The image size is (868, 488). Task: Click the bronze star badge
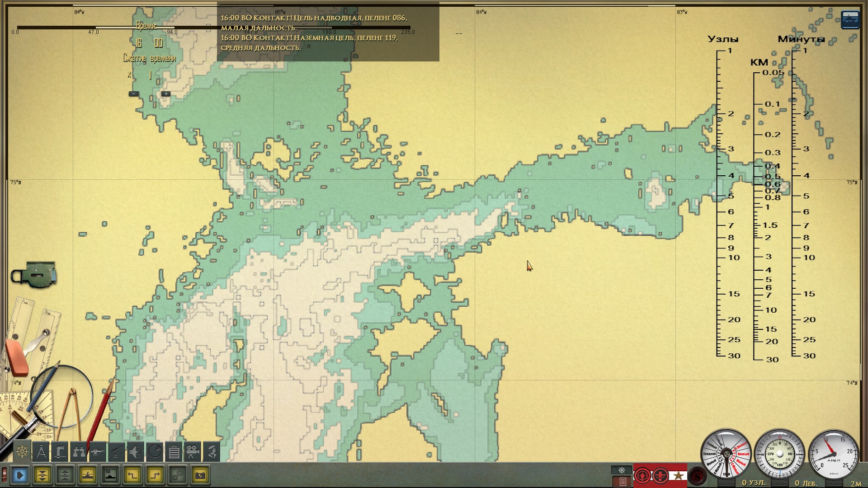(x=678, y=476)
